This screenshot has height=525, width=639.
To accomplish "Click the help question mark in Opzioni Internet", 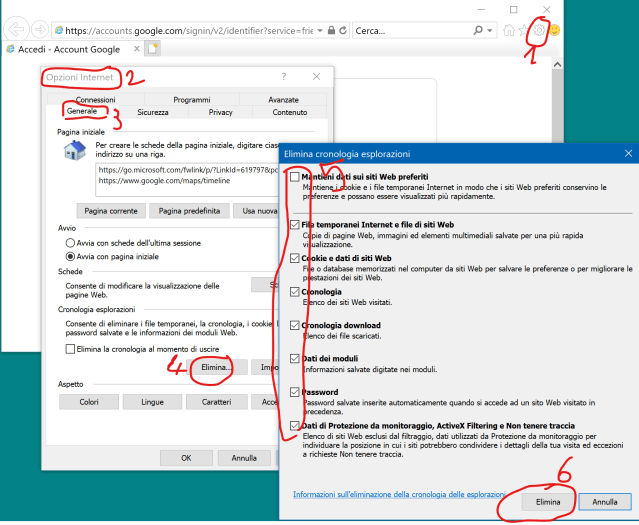I will pos(284,76).
